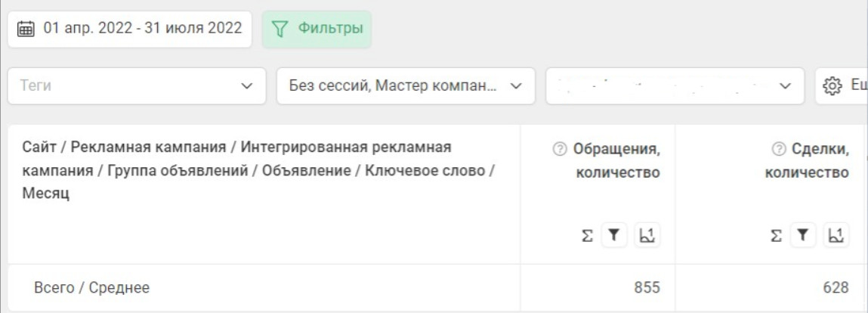Click the calendar icon in the date range
Image resolution: width=868 pixels, height=313 pixels.
pyautogui.click(x=26, y=29)
